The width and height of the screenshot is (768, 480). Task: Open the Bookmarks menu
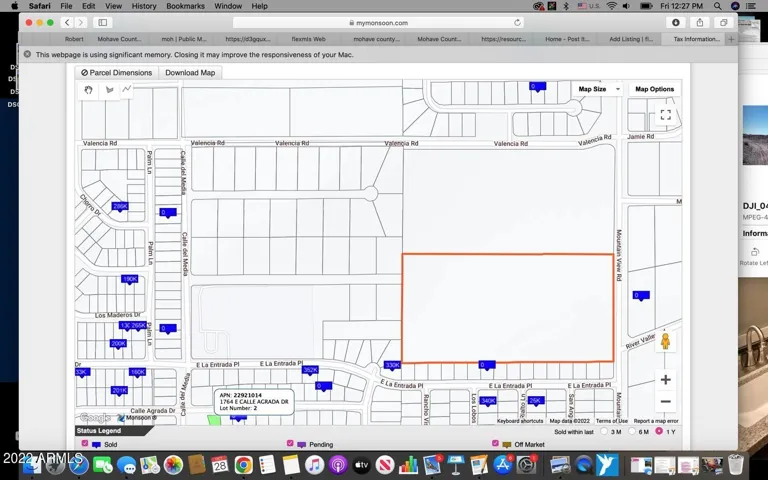coord(185,6)
